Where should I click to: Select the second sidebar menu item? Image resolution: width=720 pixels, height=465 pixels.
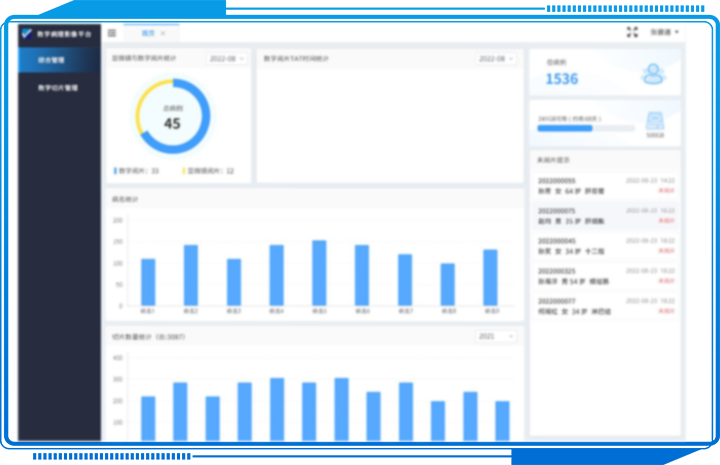coord(59,88)
